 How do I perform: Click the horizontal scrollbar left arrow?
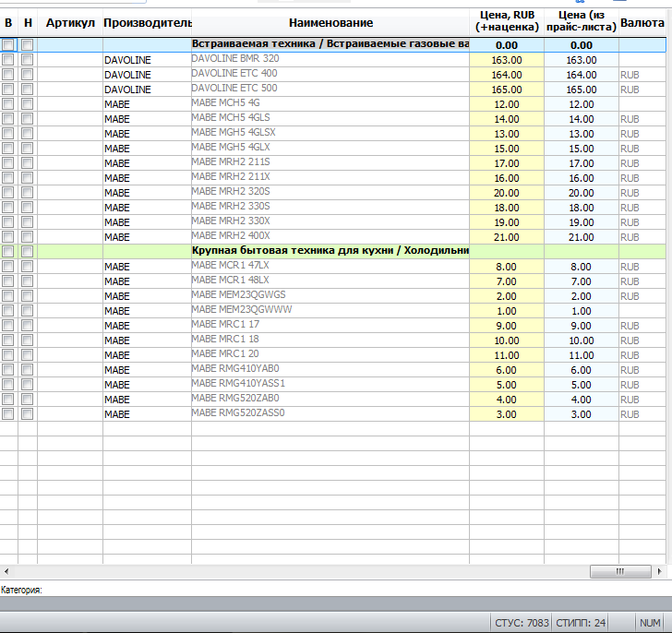tap(6, 571)
